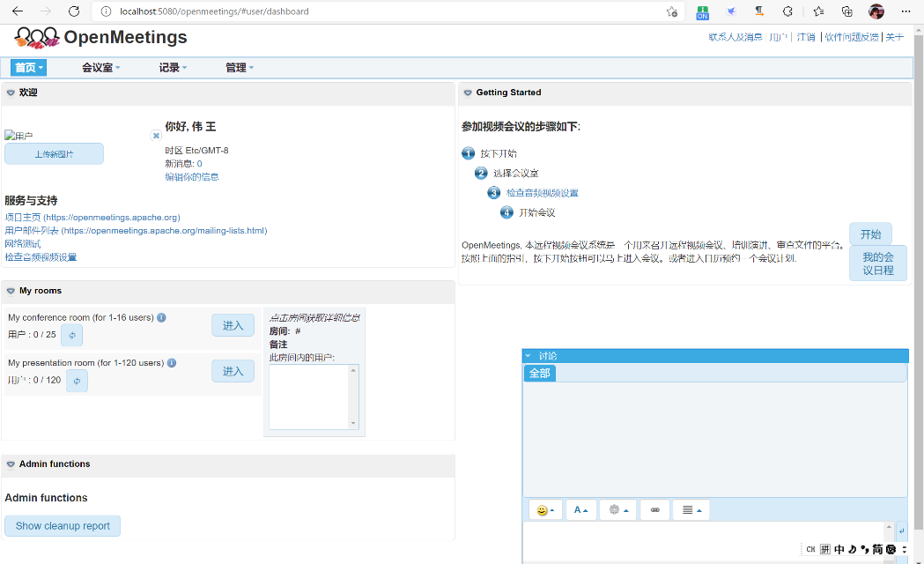Viewport: 924px width, 564px height.
Task: Open the favorites list icon
Action: [x=818, y=11]
